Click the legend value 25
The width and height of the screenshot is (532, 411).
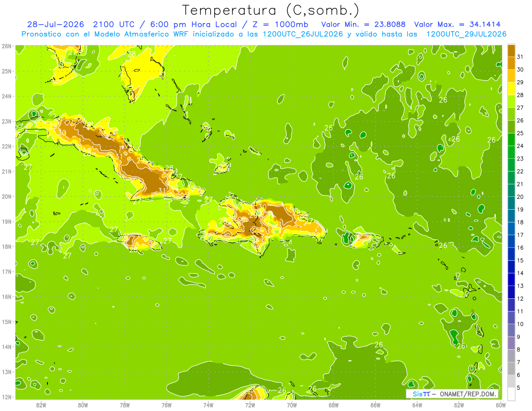[520, 133]
